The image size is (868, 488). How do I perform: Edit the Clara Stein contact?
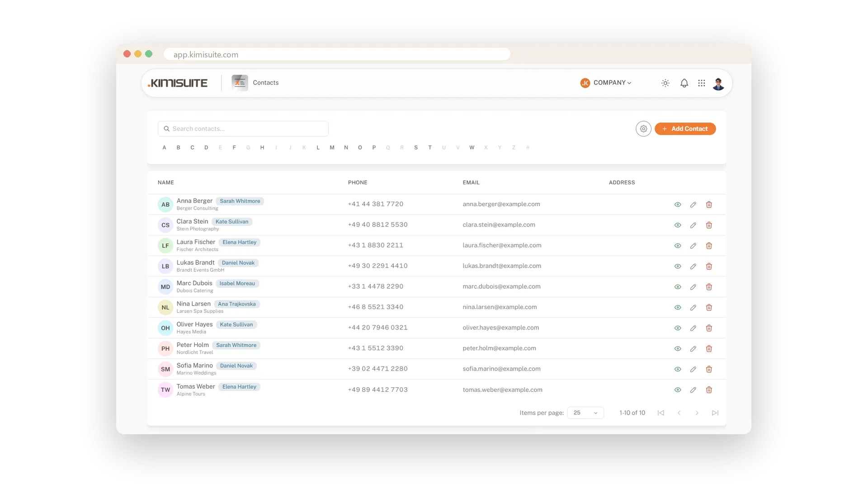coord(693,225)
